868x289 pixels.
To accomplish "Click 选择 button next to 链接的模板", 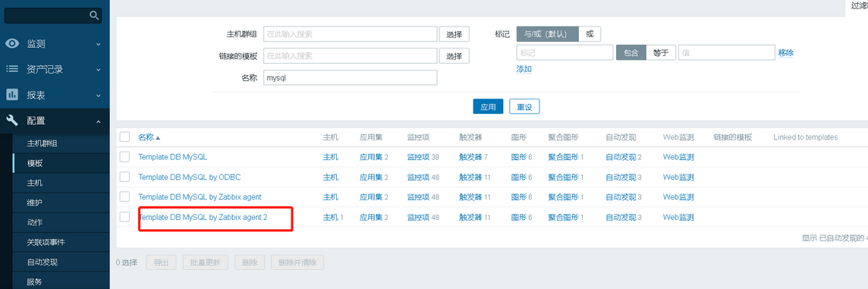I will coord(454,56).
